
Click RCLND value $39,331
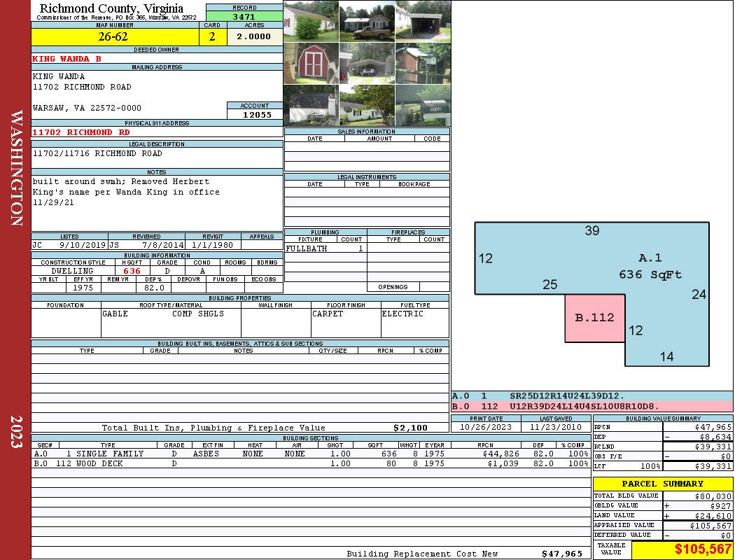[x=713, y=447]
